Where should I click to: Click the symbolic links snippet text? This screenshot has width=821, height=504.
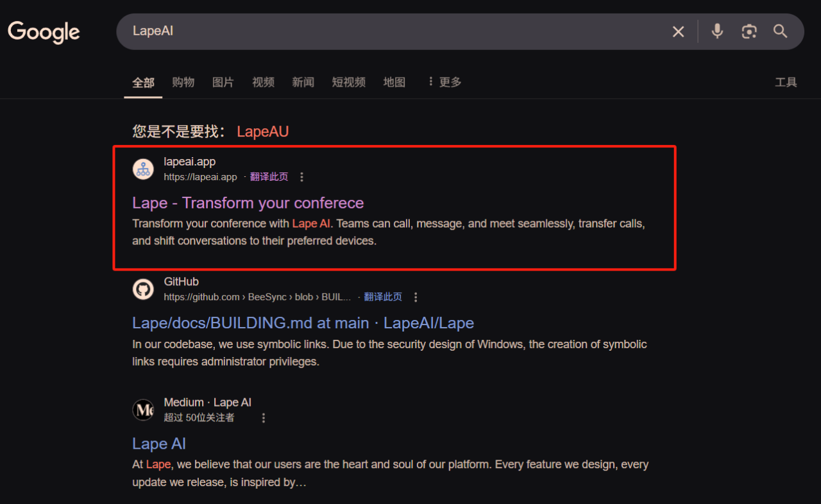point(389,353)
